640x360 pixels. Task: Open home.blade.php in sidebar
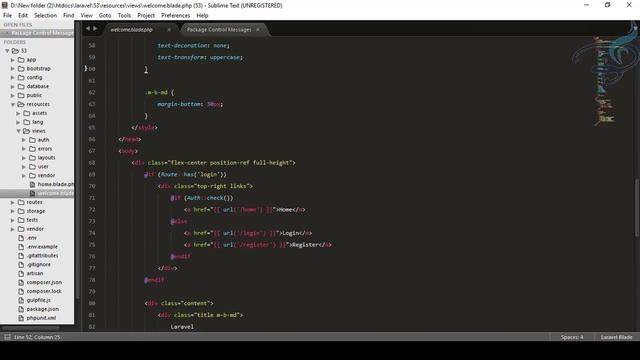(x=56, y=184)
